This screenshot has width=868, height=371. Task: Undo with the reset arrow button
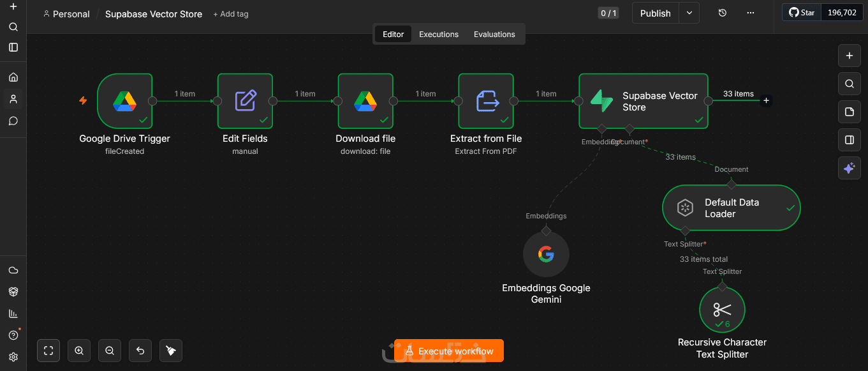click(140, 351)
